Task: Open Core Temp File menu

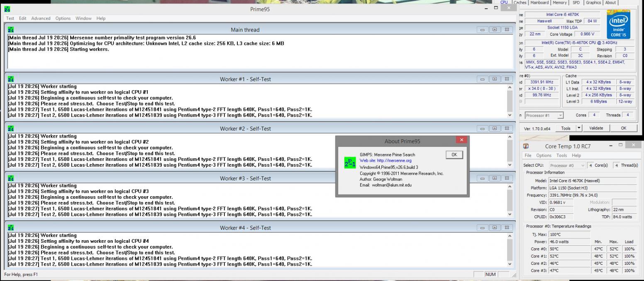Action: click(x=528, y=155)
